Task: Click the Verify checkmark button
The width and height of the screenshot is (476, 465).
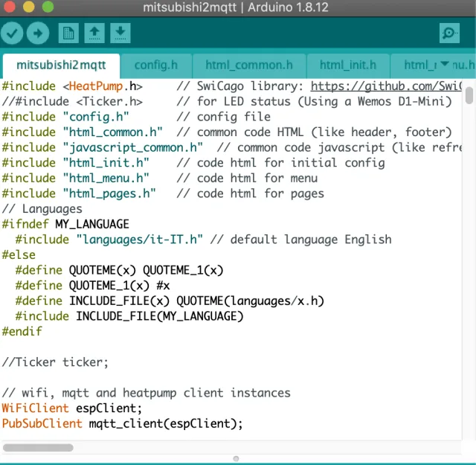Action: click(13, 33)
